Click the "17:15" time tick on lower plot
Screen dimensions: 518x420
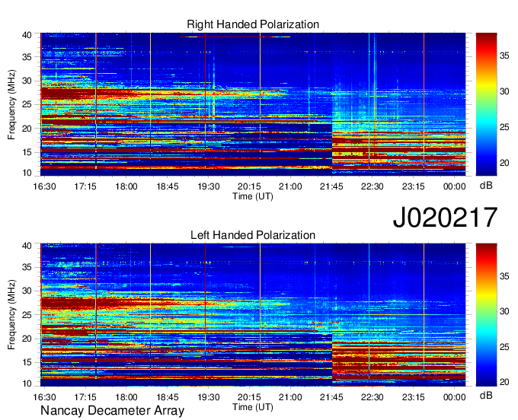pos(85,397)
